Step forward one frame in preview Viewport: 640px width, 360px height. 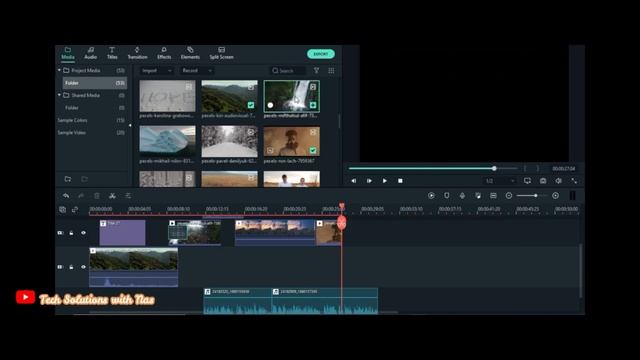coord(369,181)
